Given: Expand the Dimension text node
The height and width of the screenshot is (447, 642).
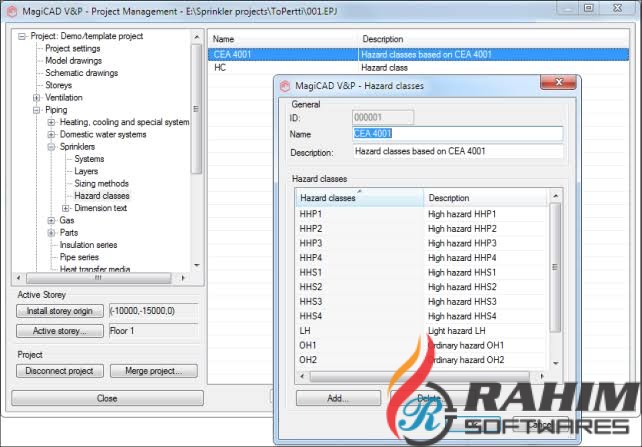Looking at the screenshot, I should [x=66, y=208].
